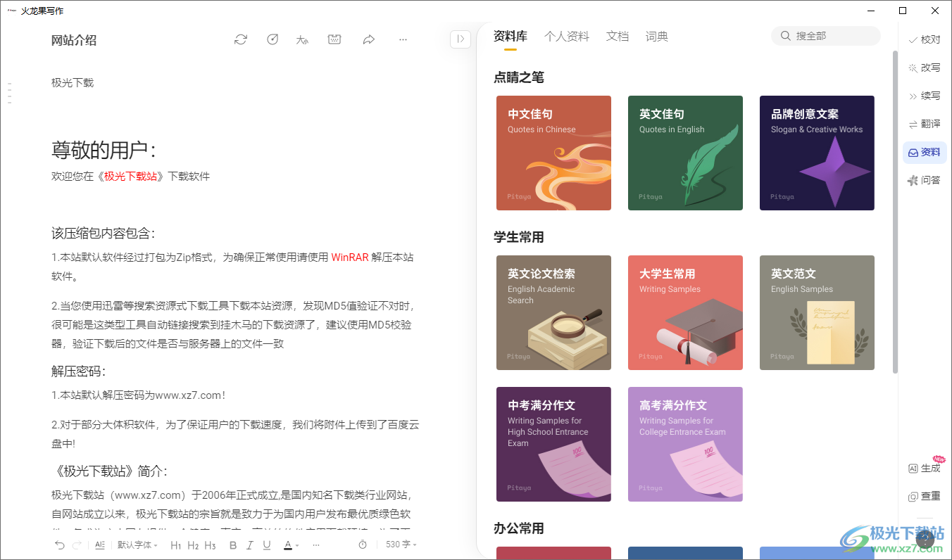Open 改写 rewrite tool in sidebar
Image resolution: width=952 pixels, height=560 pixels.
925,68
